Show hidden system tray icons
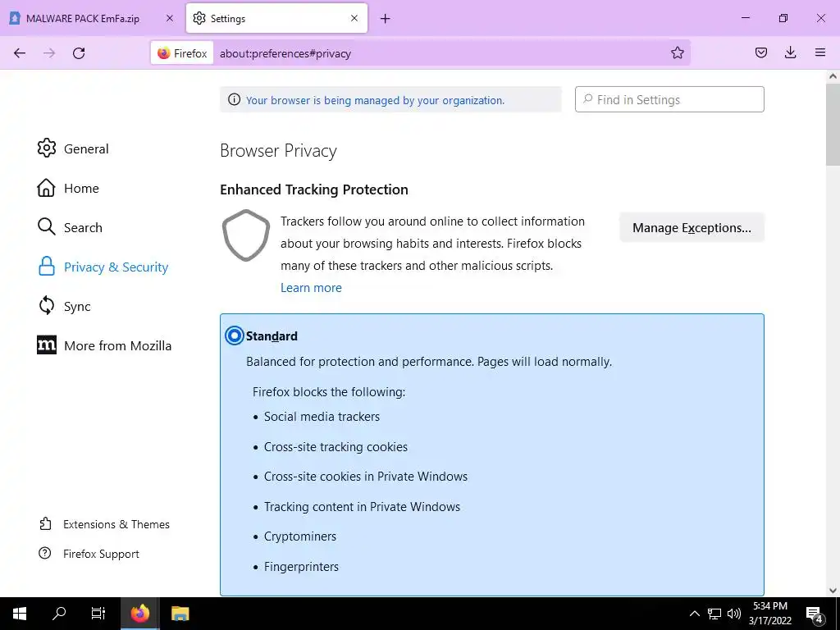The width and height of the screenshot is (840, 630). [694, 614]
